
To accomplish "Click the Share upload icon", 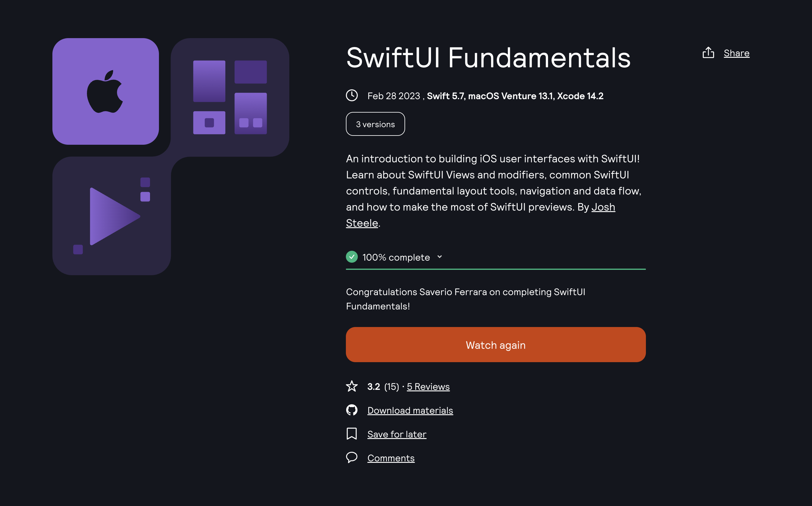I will 708,52.
